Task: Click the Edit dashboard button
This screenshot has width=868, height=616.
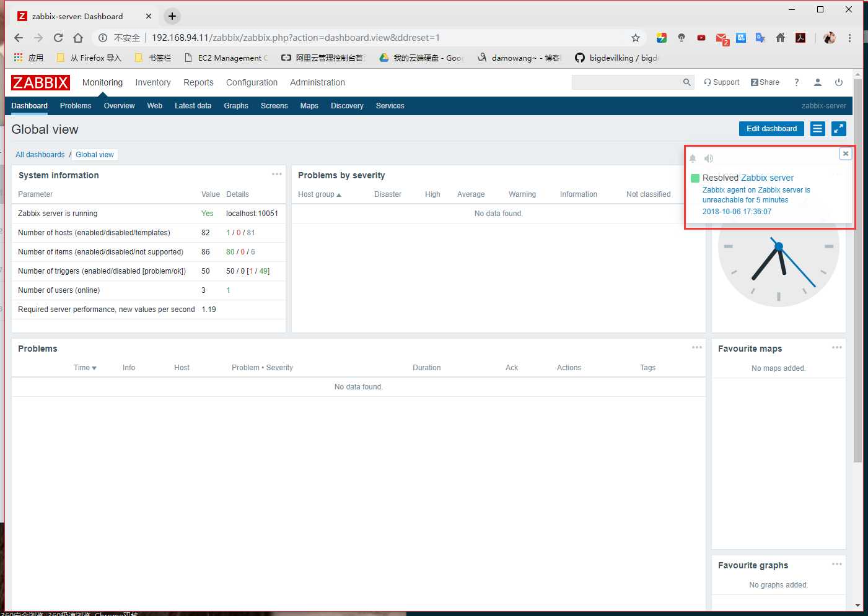Action: coord(771,129)
